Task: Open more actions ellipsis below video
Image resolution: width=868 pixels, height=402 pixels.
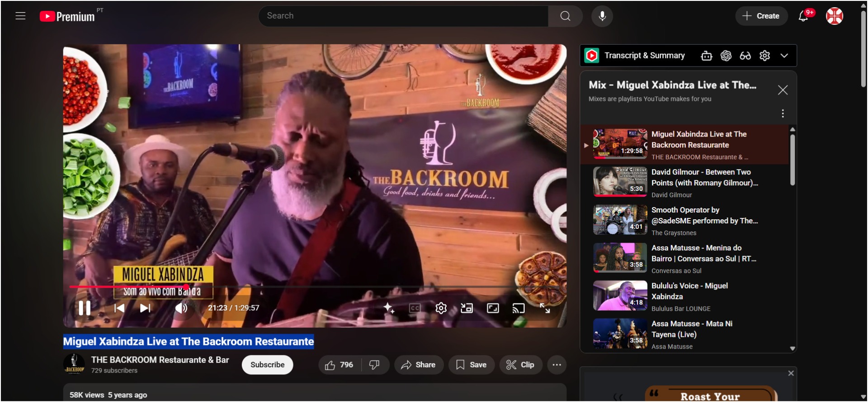Action: pyautogui.click(x=557, y=365)
